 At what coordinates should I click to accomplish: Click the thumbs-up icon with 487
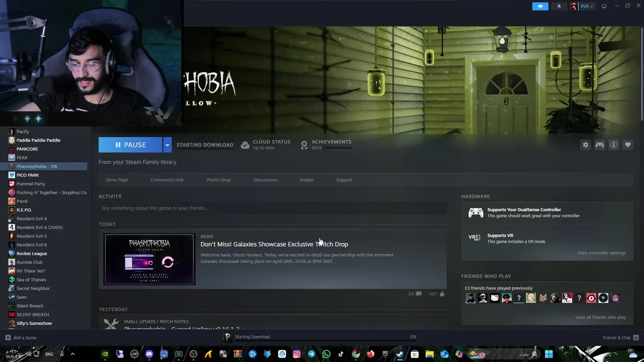pyautogui.click(x=442, y=294)
